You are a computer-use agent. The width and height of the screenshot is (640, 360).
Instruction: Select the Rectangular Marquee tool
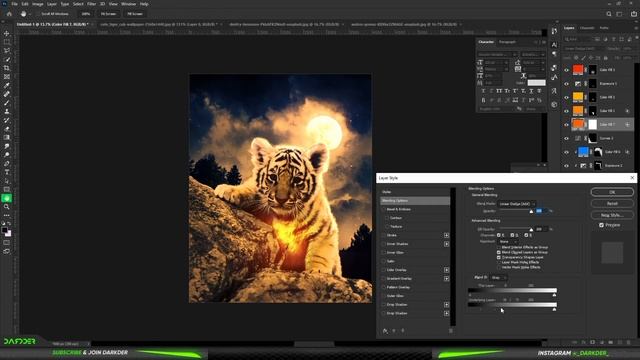7,42
